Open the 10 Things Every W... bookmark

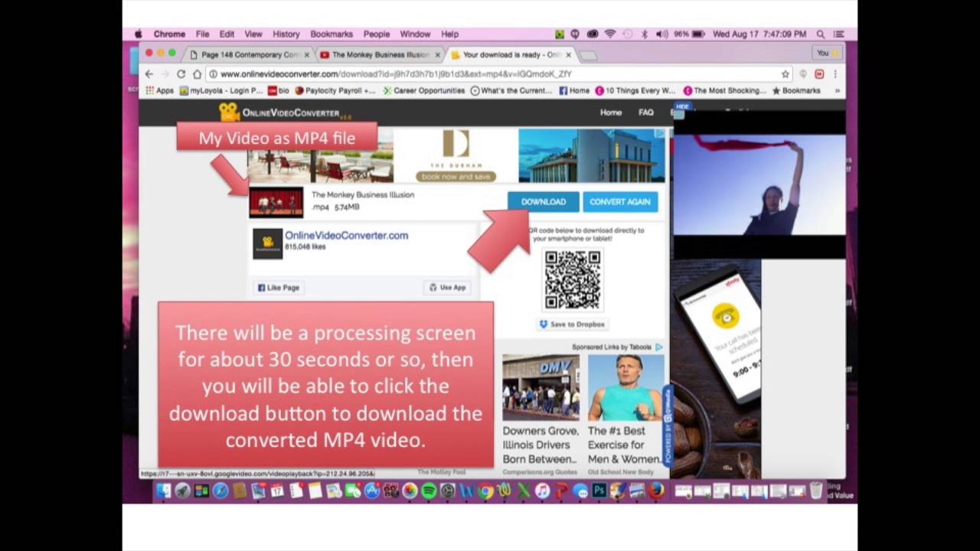(x=635, y=90)
